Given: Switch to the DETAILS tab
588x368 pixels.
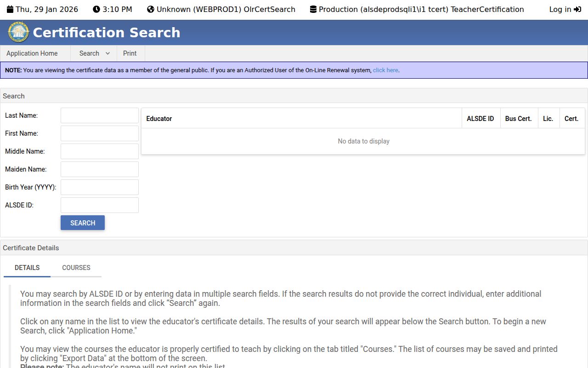Looking at the screenshot, I should (27, 268).
